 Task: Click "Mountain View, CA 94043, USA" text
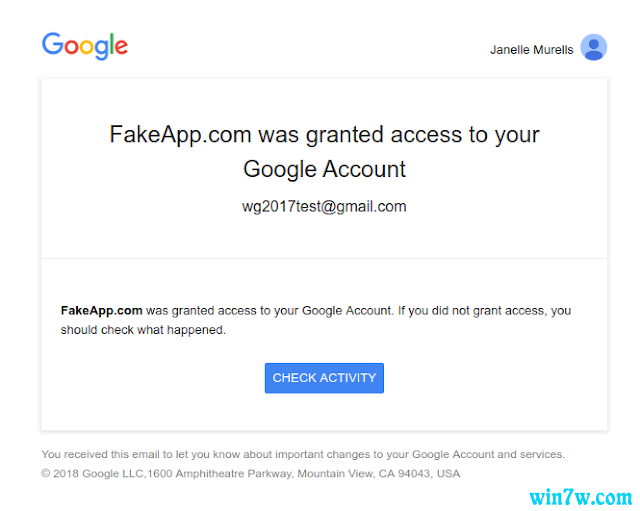(x=379, y=473)
